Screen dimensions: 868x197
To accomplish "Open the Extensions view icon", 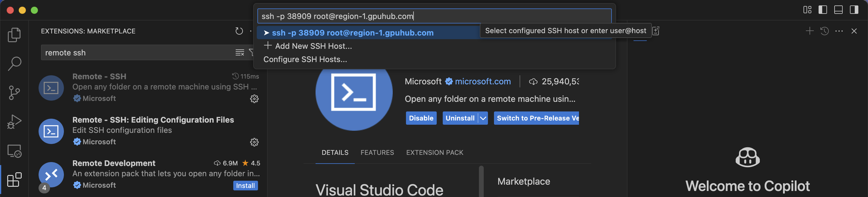I will coord(14,180).
